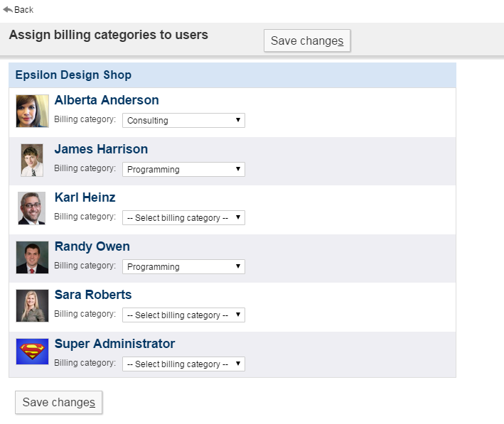Click the Sara Roberts name heading
The height and width of the screenshot is (424, 504).
point(93,295)
